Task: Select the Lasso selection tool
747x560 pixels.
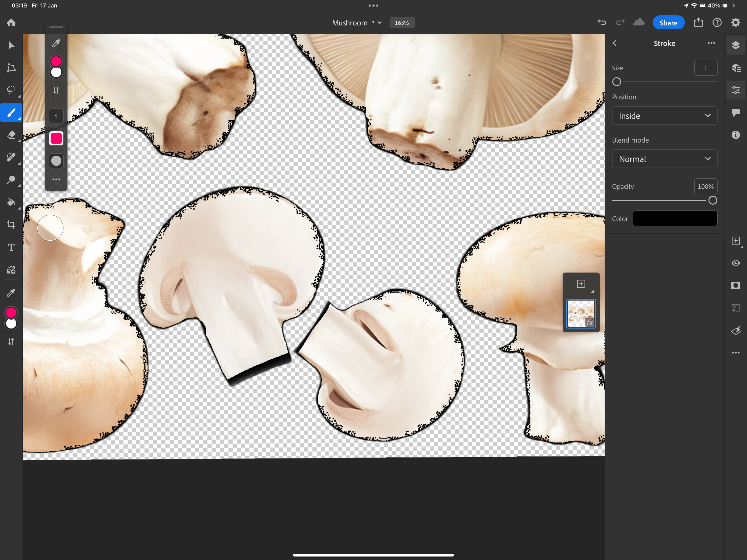Action: point(11,90)
